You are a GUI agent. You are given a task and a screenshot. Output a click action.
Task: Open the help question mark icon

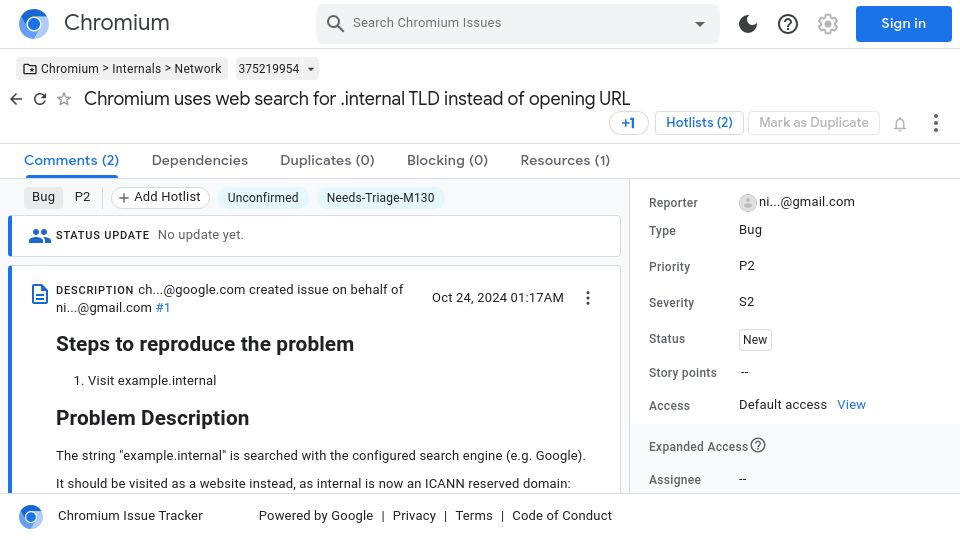tap(787, 24)
